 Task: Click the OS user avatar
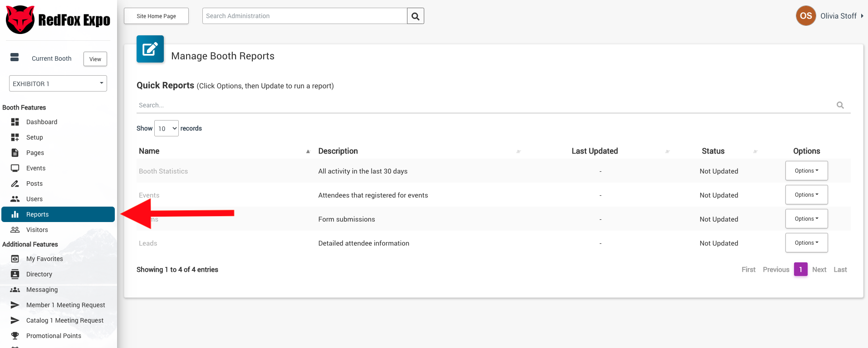point(806,16)
